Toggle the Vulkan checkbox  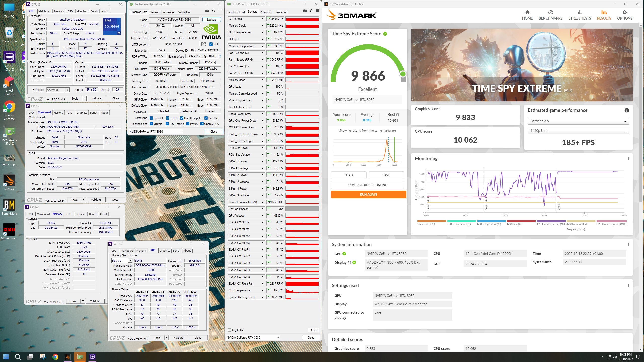coord(151,124)
